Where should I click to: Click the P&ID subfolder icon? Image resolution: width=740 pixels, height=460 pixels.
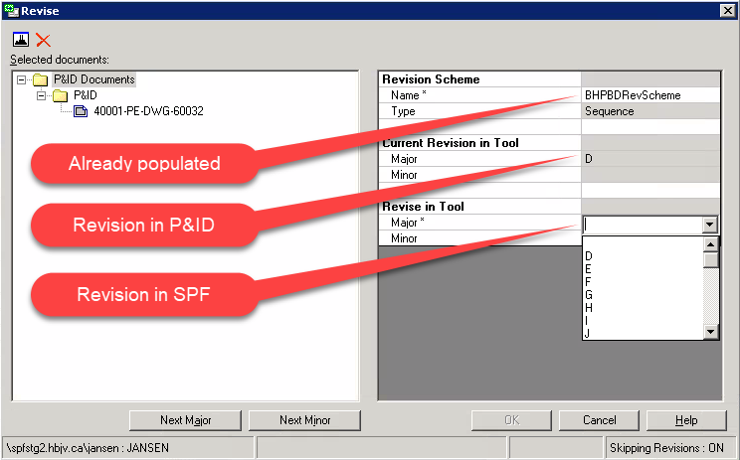[61, 95]
